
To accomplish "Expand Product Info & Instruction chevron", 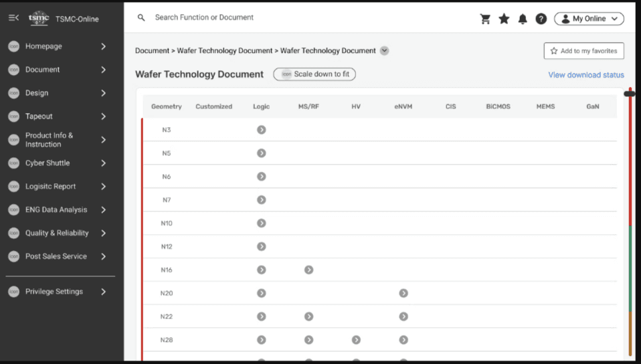I will point(104,139).
